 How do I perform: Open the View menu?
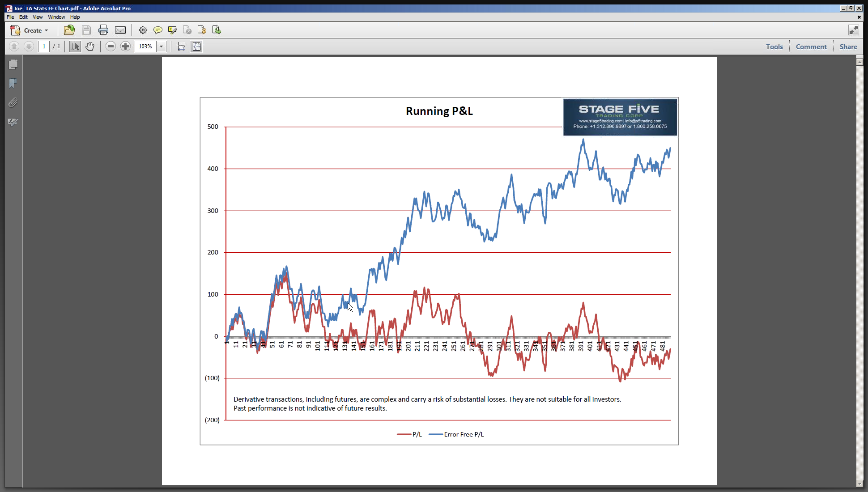38,17
